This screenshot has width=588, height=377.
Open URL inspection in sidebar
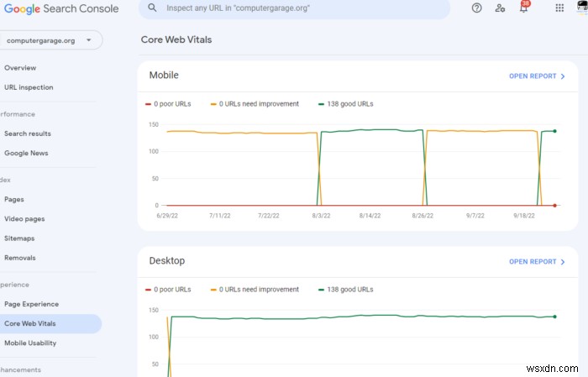(29, 87)
